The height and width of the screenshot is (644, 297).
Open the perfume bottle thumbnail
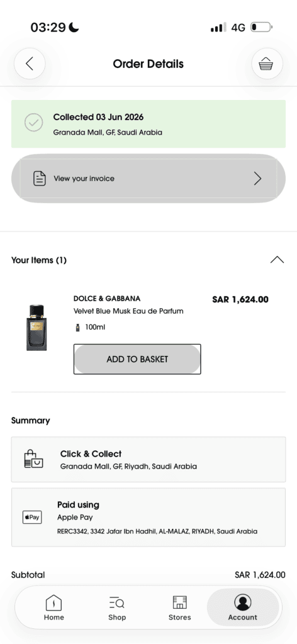coord(36,327)
